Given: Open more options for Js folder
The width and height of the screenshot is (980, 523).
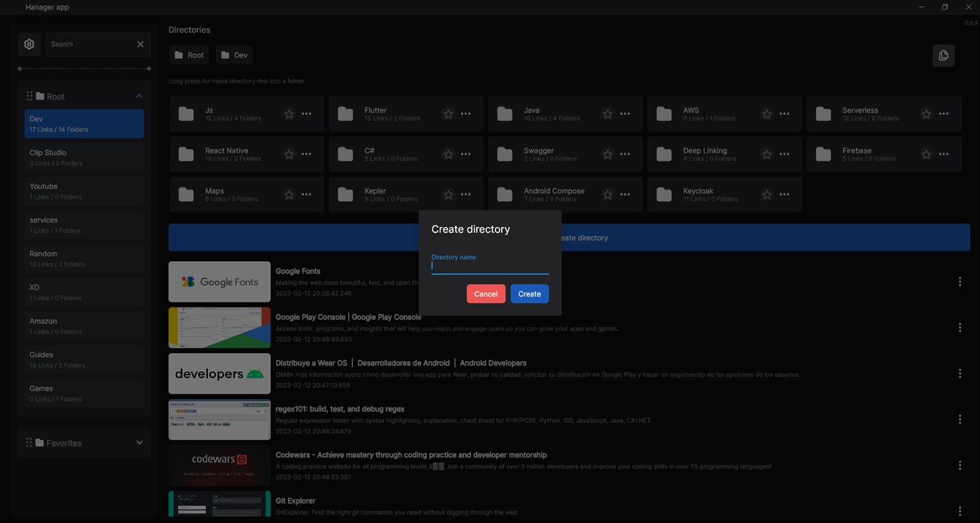Looking at the screenshot, I should coord(306,114).
